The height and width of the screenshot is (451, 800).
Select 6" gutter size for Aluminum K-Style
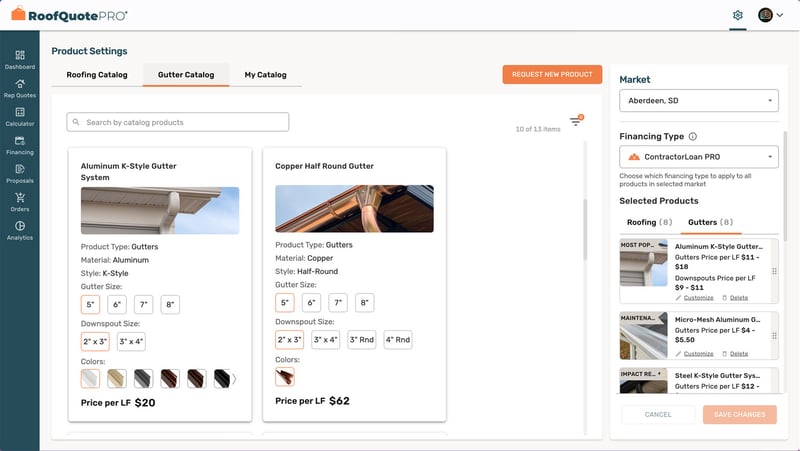pos(117,303)
